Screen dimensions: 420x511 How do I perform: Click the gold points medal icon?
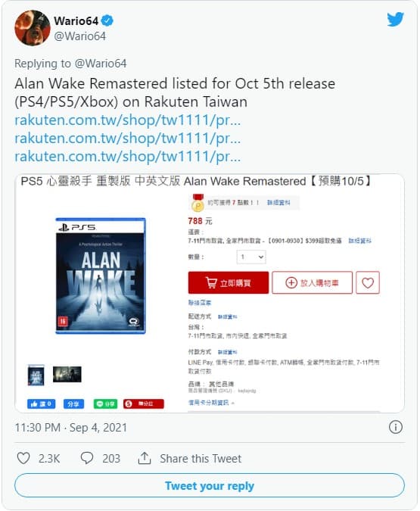point(198,203)
